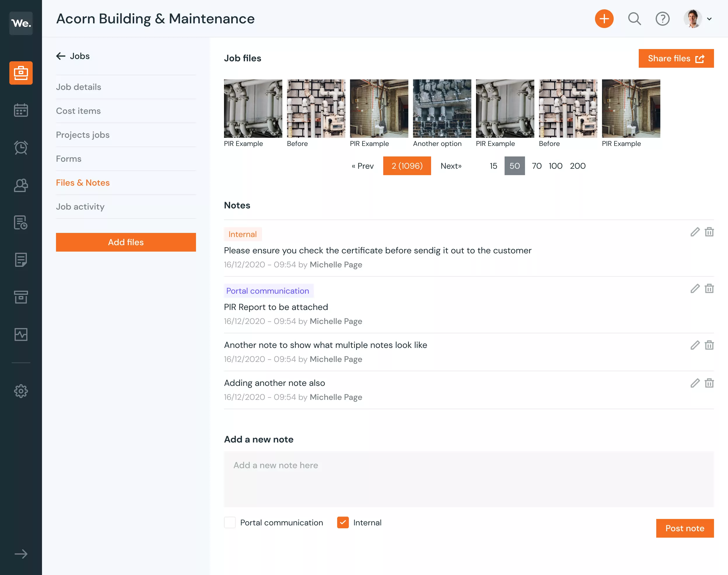Click the Contacts/People icon in left sidebar
Screen dimensions: 728x575
click(x=21, y=184)
